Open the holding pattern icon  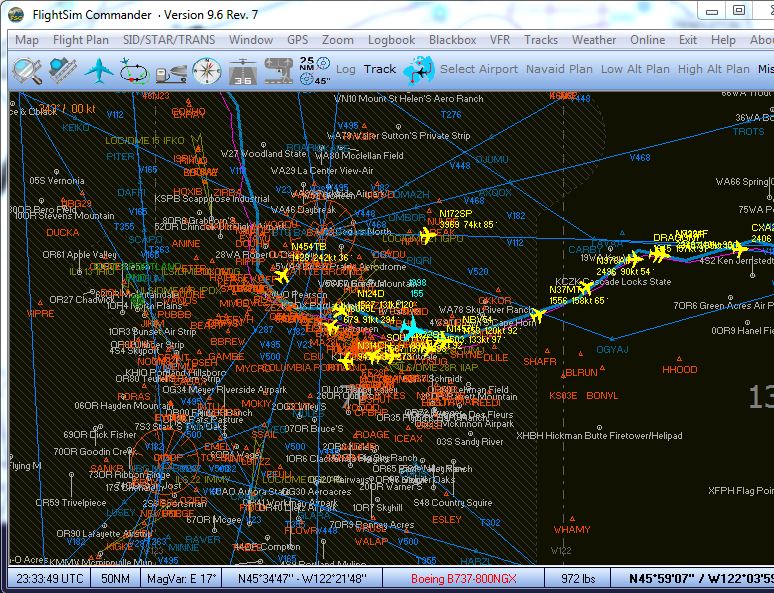tap(134, 71)
